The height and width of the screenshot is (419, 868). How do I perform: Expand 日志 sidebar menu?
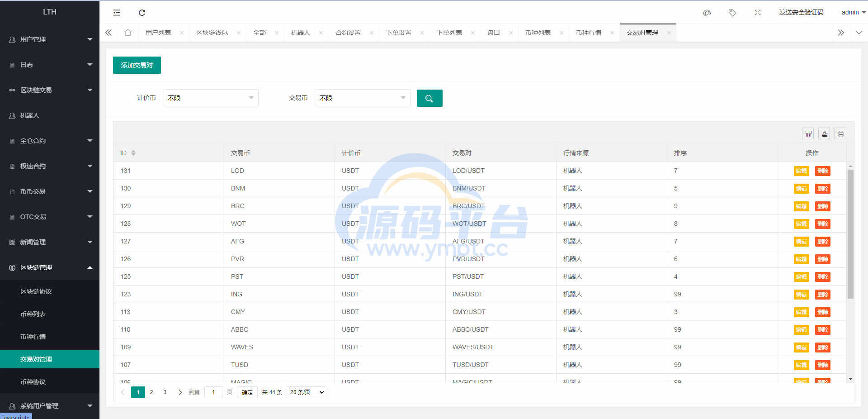[x=50, y=65]
